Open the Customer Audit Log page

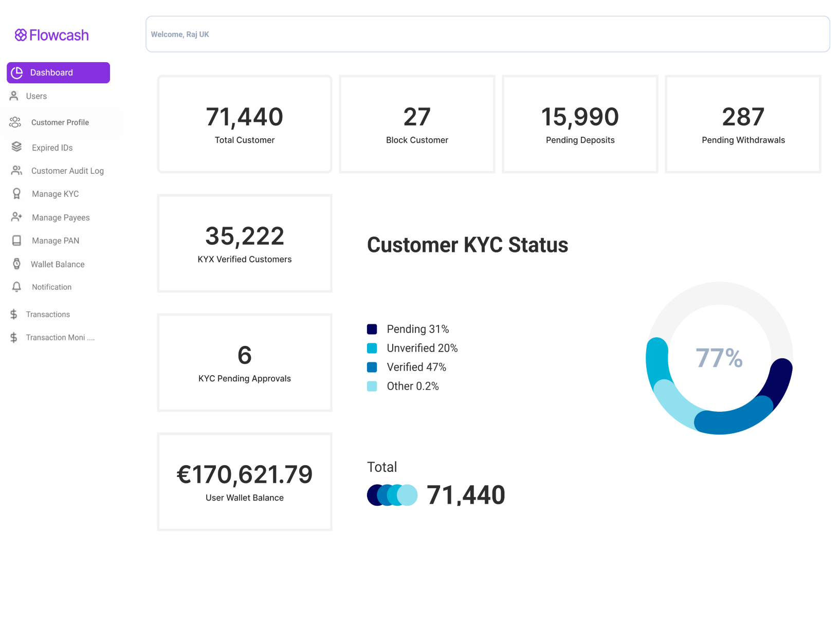tap(67, 171)
